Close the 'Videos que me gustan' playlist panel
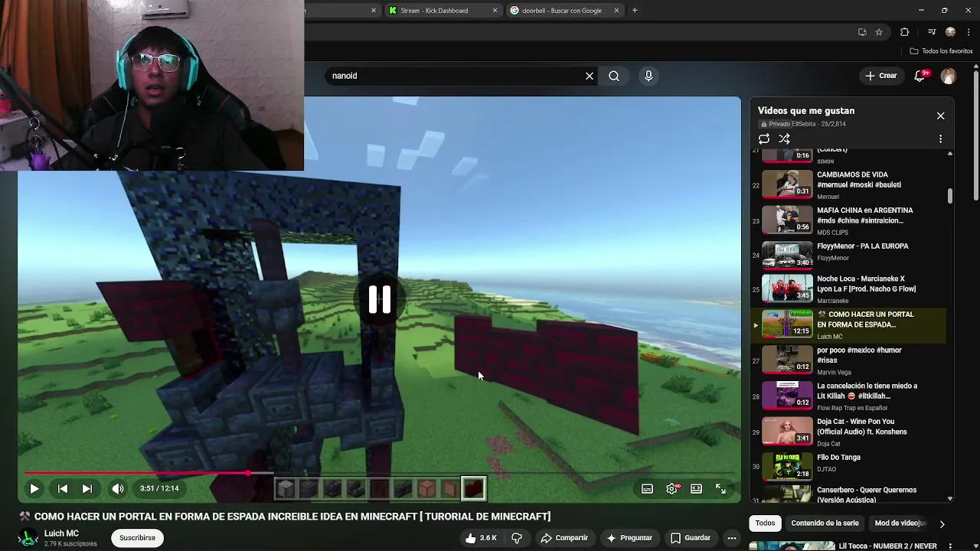This screenshot has width=980, height=551. (x=940, y=116)
